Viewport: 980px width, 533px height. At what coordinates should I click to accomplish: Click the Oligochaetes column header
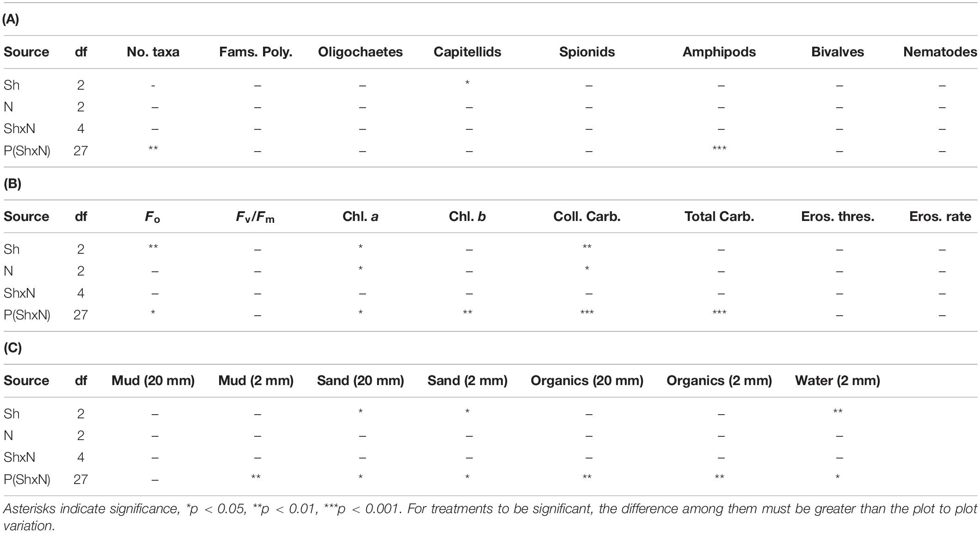tap(360, 52)
